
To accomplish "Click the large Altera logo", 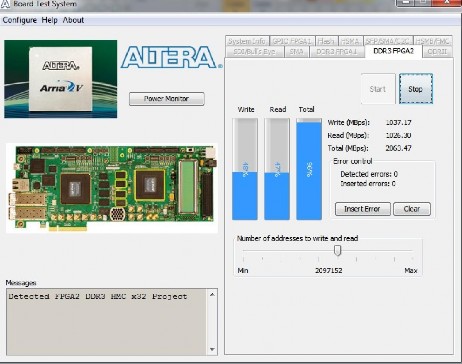I will (x=171, y=57).
